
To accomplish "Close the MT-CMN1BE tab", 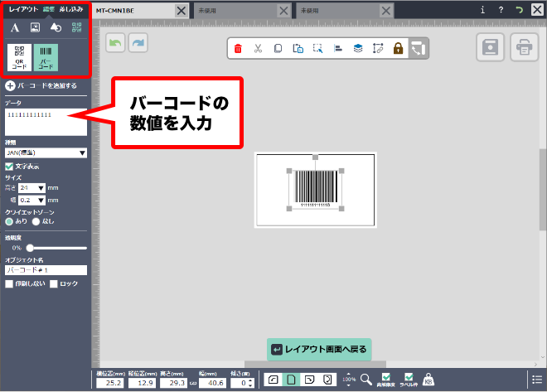I will pos(182,11).
